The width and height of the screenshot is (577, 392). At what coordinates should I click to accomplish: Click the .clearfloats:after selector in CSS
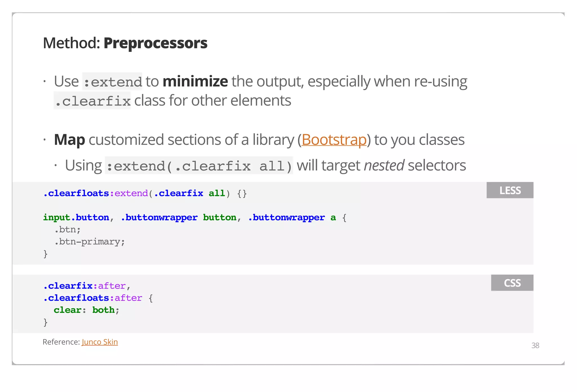click(x=93, y=298)
